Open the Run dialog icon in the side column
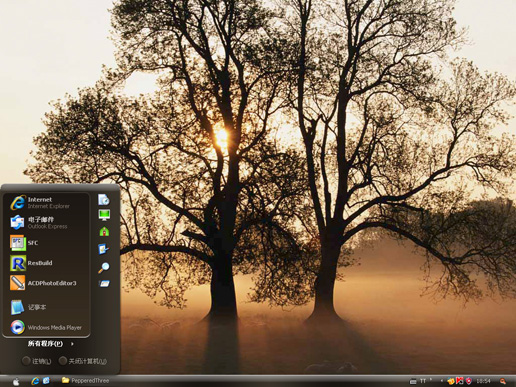Image resolution: width=516 pixels, height=387 pixels. pyautogui.click(x=104, y=284)
